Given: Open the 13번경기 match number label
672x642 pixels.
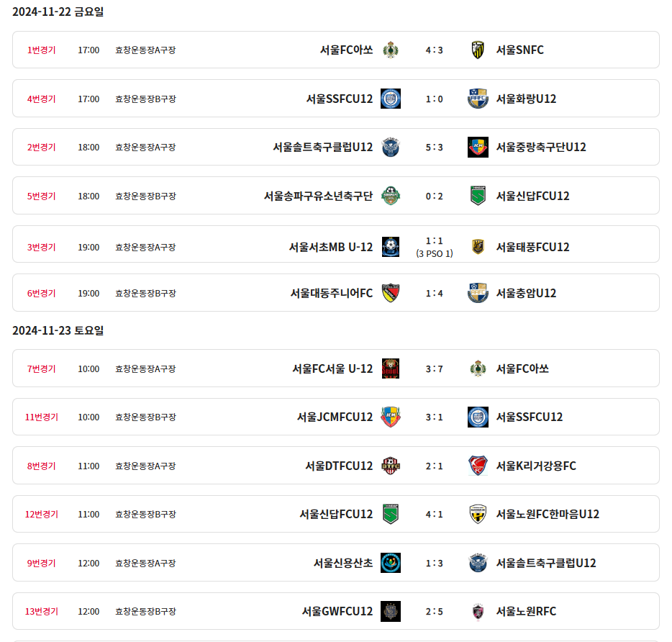Looking at the screenshot, I should [42, 611].
